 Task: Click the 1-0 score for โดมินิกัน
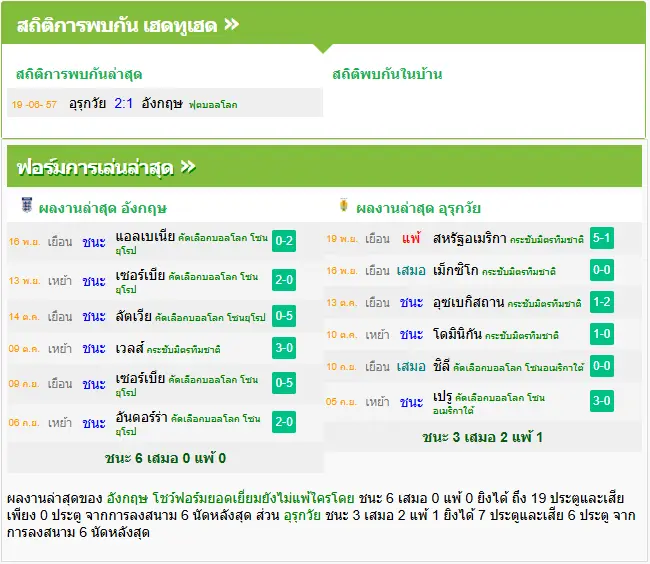click(601, 334)
